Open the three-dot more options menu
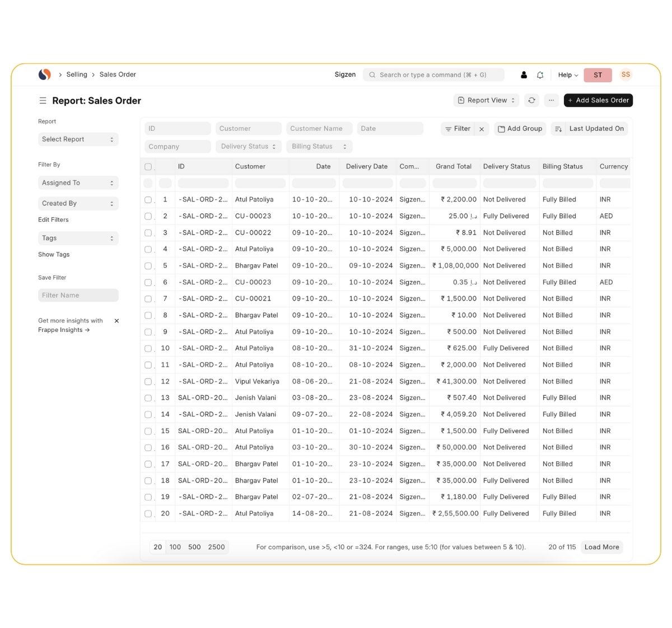 (x=551, y=100)
